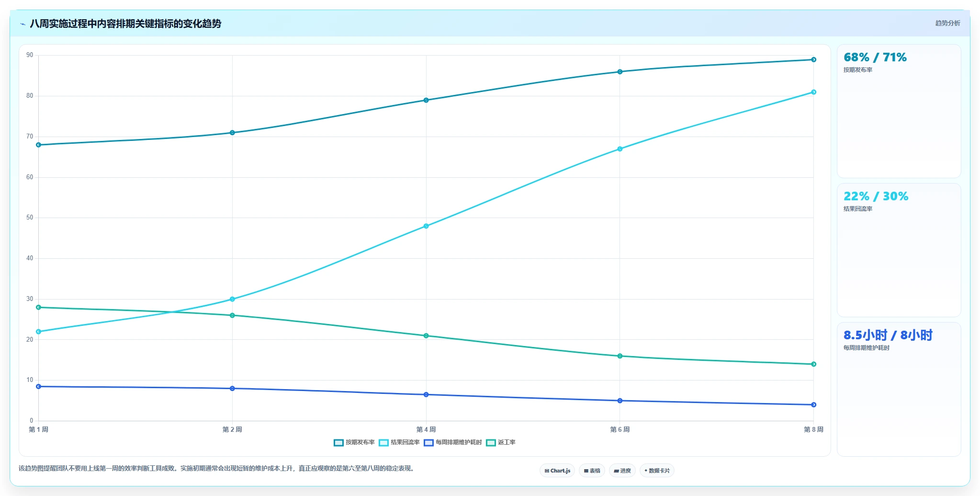
Task: Select the 维护耗时 point at 第 4 周
Action: (x=426, y=394)
